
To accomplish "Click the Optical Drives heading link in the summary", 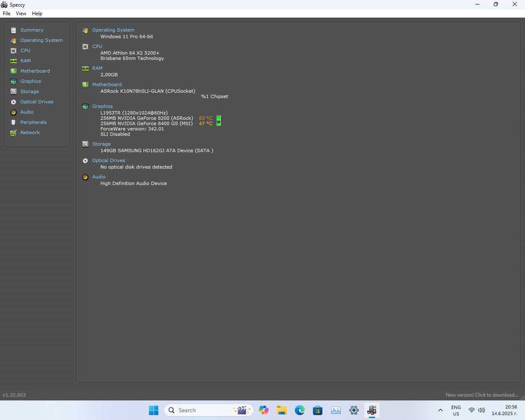I will 109,160.
